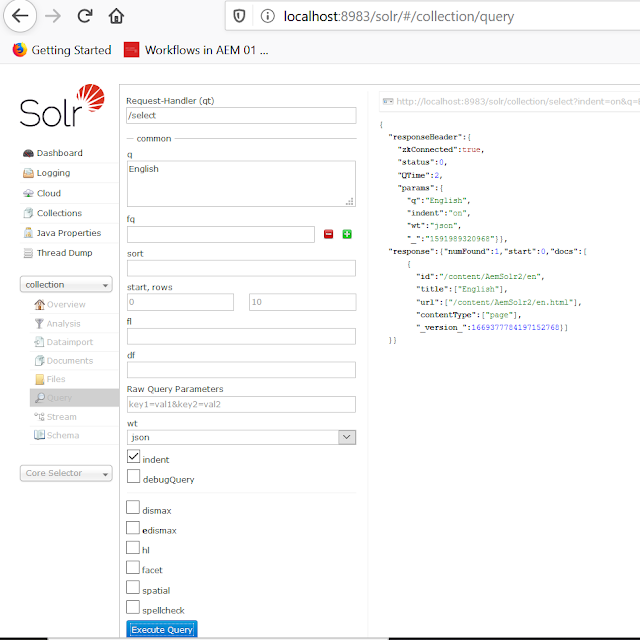
Task: Go to Dashboard in the sidebar
Action: click(60, 153)
